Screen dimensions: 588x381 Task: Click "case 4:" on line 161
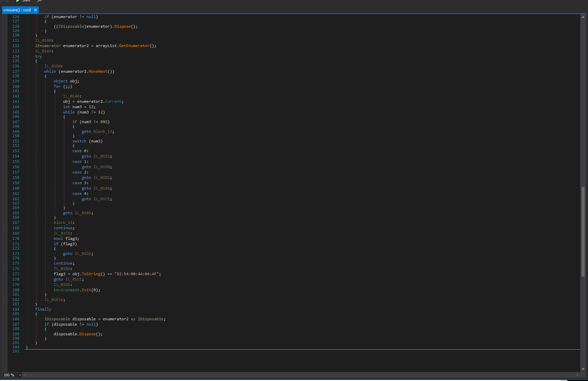click(80, 194)
